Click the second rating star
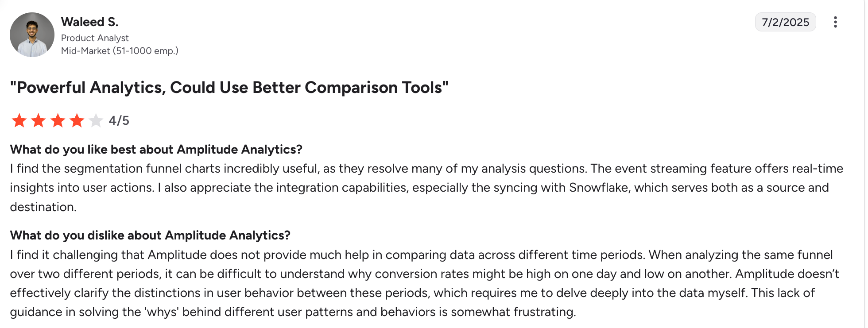This screenshot has height=328, width=868. [x=39, y=120]
